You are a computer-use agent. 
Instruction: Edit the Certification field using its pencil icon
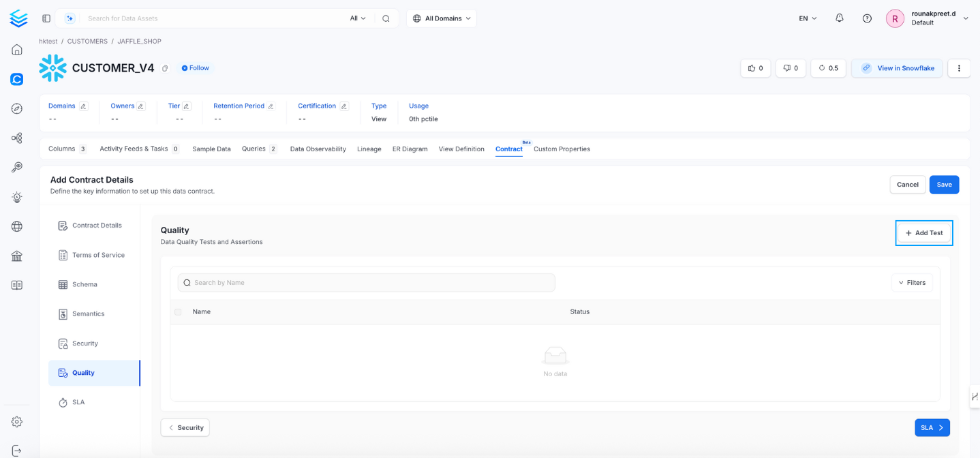point(344,106)
